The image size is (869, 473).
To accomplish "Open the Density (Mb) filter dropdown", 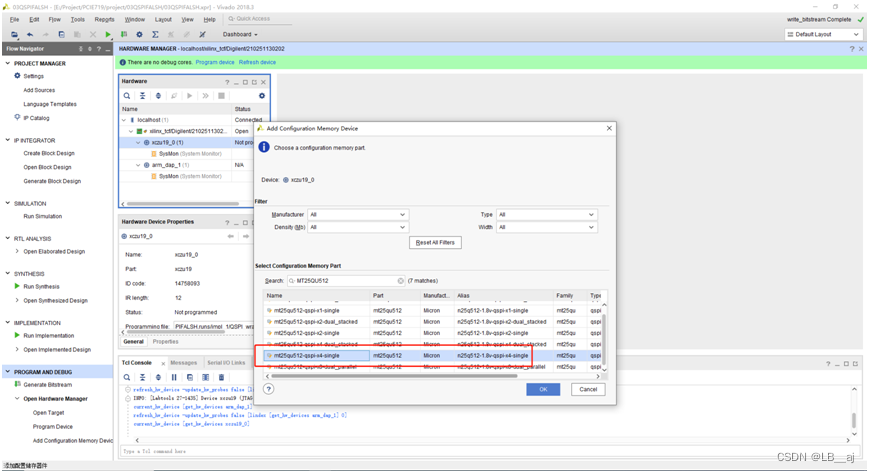I will coord(358,227).
